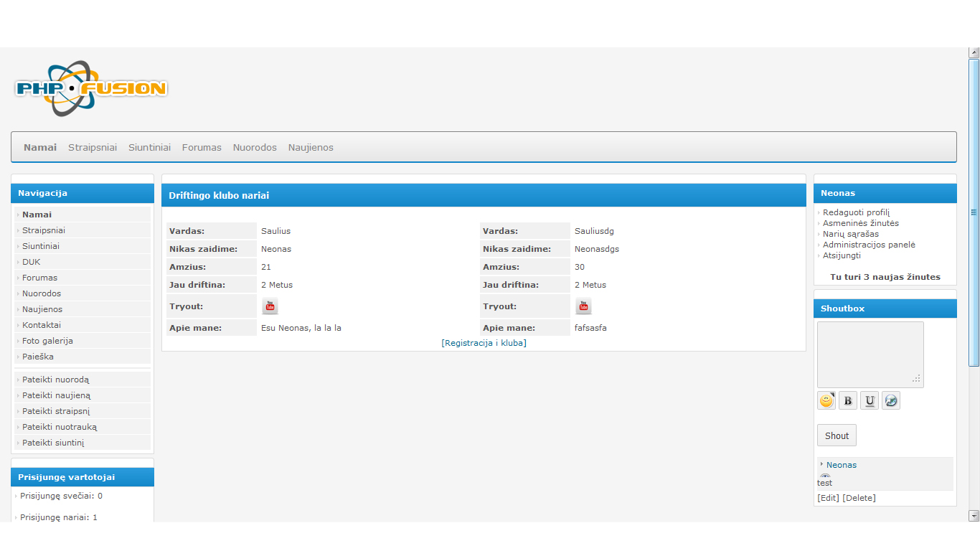Open Namai in the top menu bar
Viewport: 980px width, 551px height.
40,147
